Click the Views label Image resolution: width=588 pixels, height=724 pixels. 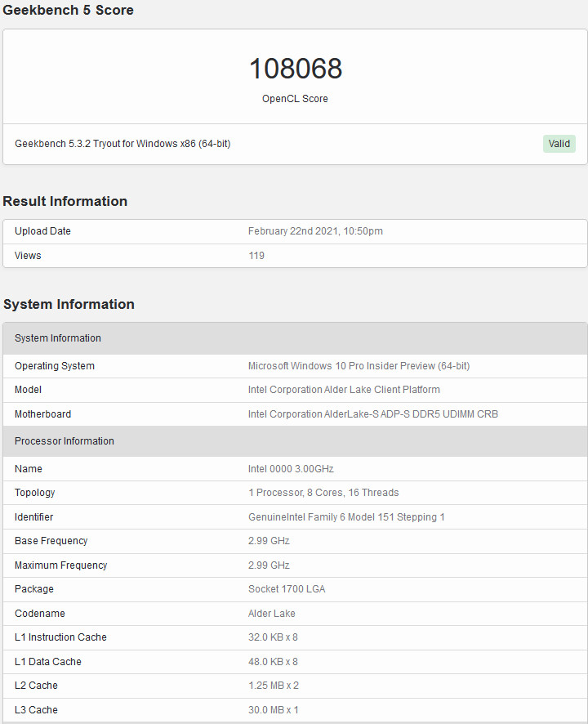(x=28, y=255)
